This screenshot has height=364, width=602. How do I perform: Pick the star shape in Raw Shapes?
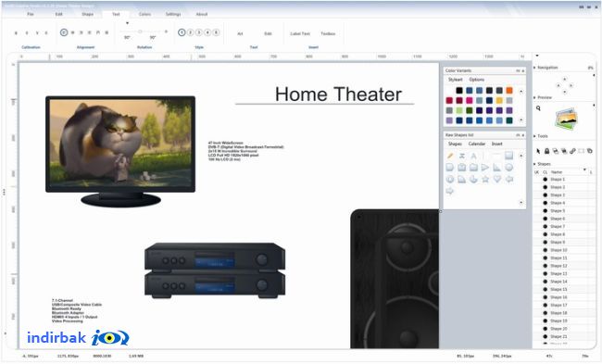[485, 180]
